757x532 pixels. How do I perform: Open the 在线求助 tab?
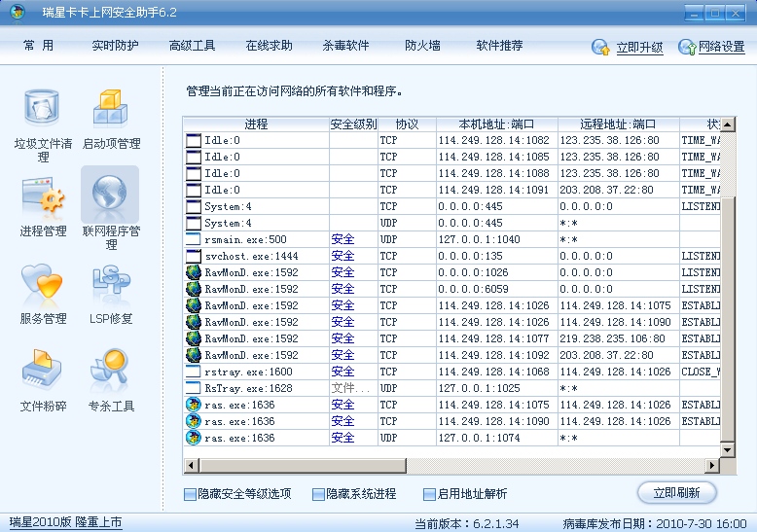pyautogui.click(x=269, y=46)
